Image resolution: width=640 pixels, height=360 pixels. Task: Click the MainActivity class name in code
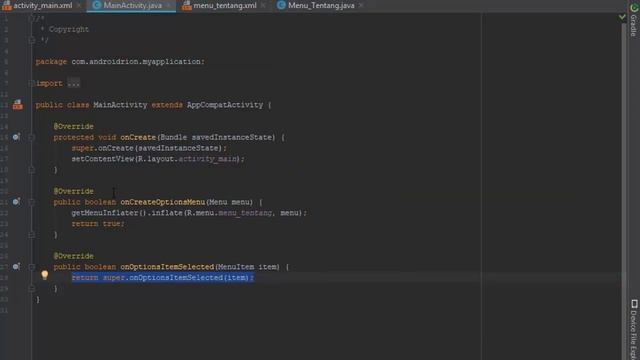120,105
